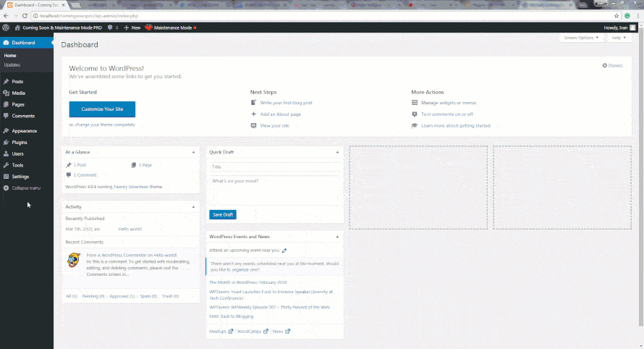Click Write your first blog post link

pyautogui.click(x=286, y=103)
